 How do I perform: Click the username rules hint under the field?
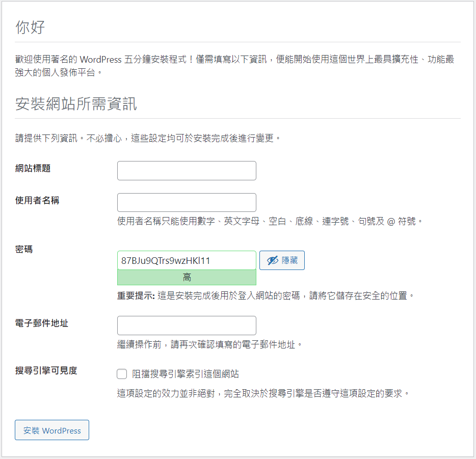270,221
